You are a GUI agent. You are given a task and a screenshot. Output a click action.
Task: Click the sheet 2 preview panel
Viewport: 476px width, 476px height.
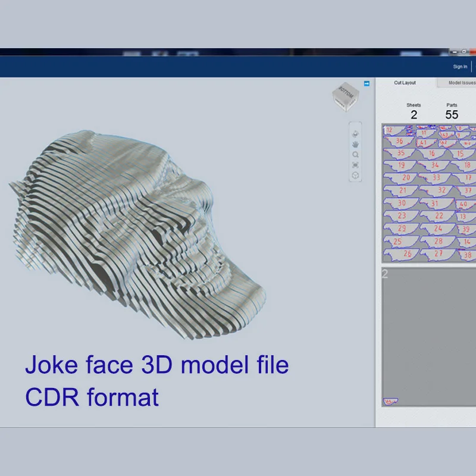427,336
